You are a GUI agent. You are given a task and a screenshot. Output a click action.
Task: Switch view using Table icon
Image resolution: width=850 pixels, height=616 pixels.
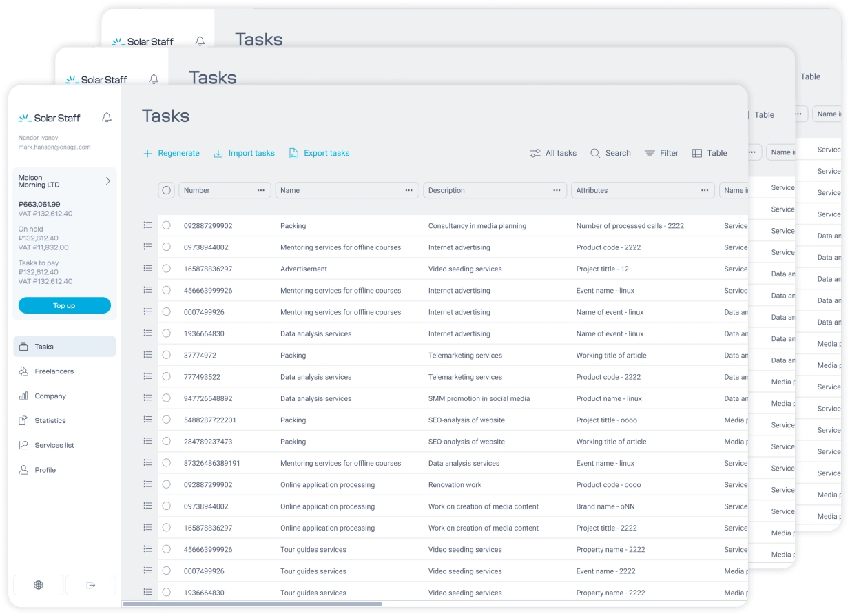tap(697, 153)
